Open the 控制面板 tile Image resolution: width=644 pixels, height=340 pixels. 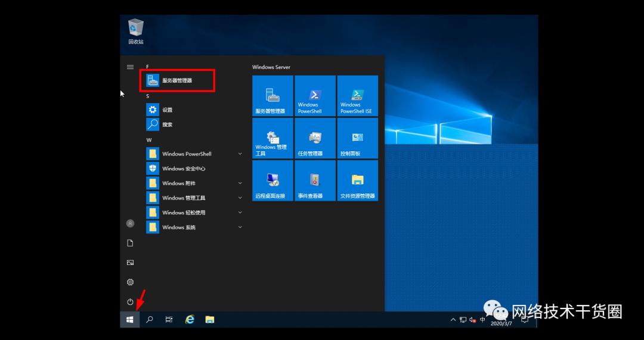358,138
